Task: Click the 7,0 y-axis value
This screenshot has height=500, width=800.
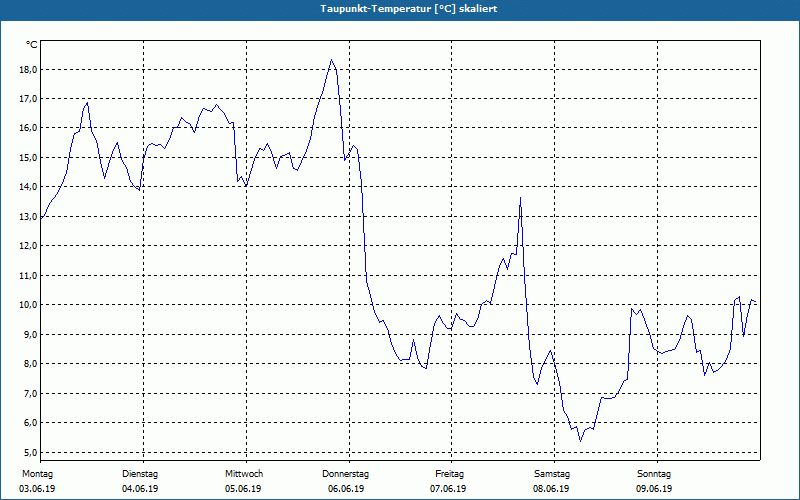Action: click(30, 393)
